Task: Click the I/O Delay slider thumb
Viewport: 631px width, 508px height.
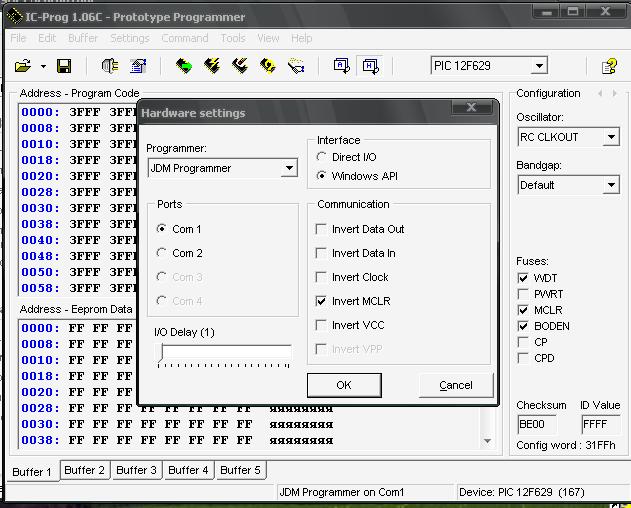Action: pyautogui.click(x=161, y=352)
